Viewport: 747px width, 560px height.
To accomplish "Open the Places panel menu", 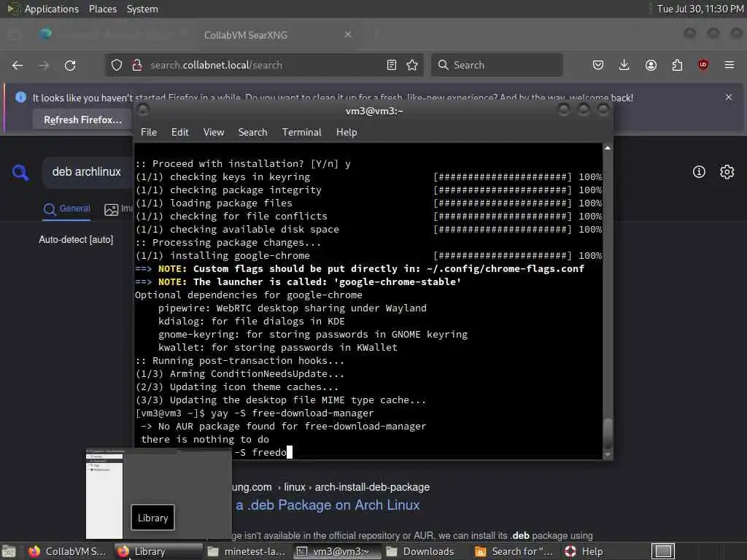I will coord(102,9).
